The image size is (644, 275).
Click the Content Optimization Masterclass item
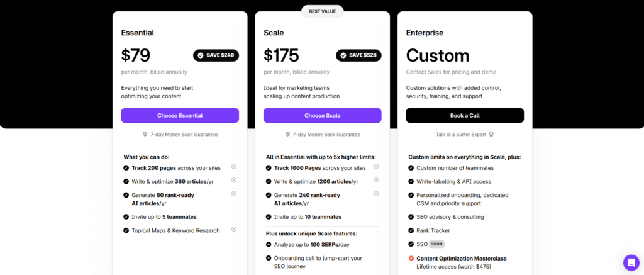click(x=462, y=259)
